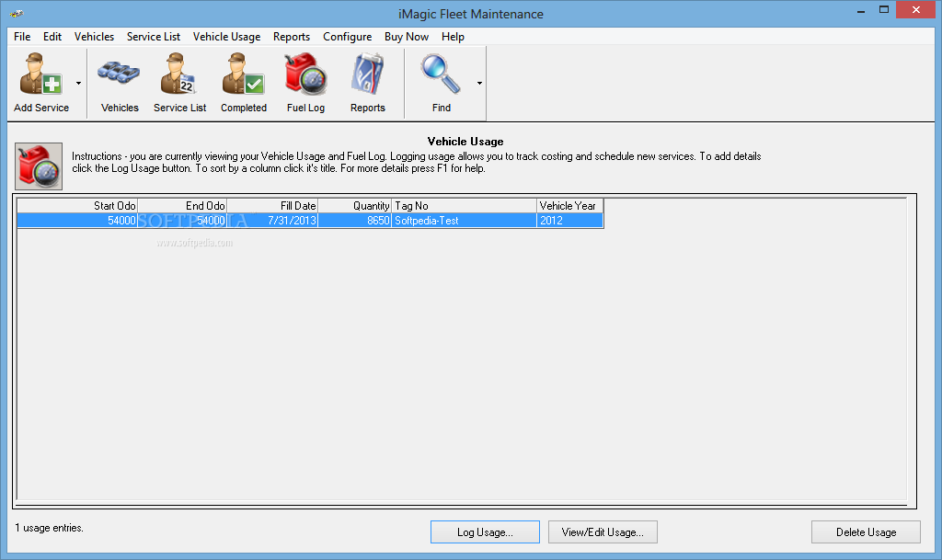Select the Softpedia-Test tag cell
This screenshot has width=942, height=560.
[x=464, y=221]
